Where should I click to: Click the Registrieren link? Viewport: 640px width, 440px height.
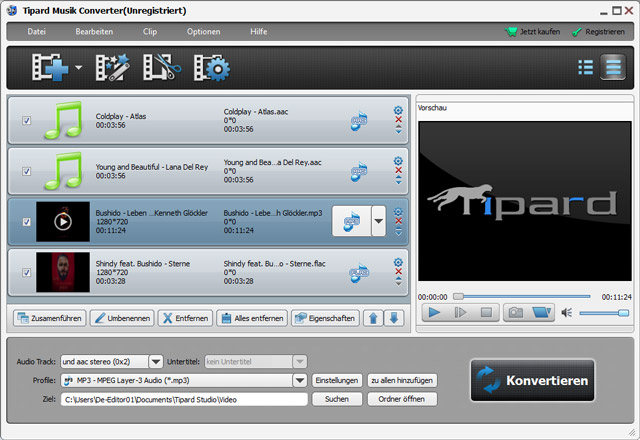click(598, 32)
